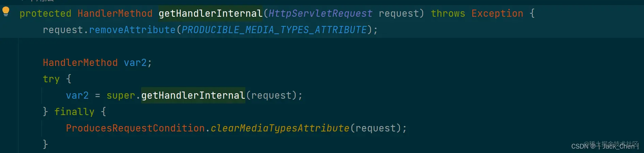Click the super keyword
Viewport: 644px width, 153px height.
pyautogui.click(x=121, y=95)
